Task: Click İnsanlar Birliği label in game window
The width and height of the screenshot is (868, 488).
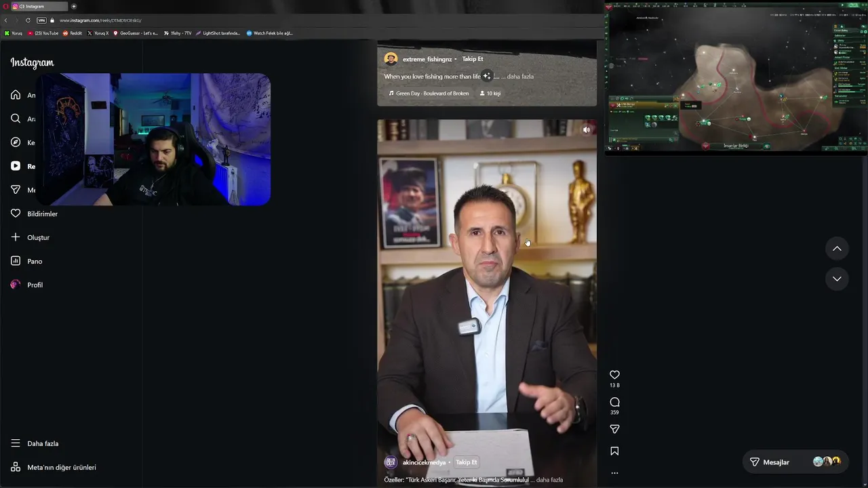Action: point(736,146)
